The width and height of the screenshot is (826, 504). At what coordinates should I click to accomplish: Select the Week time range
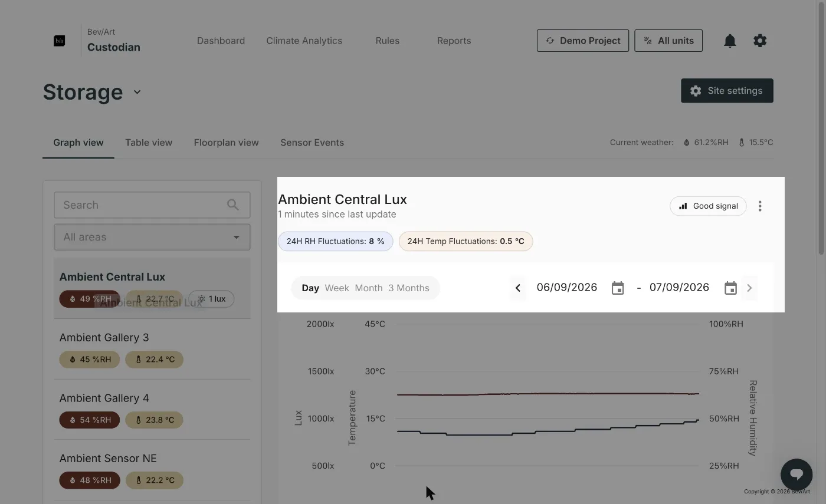tap(337, 288)
